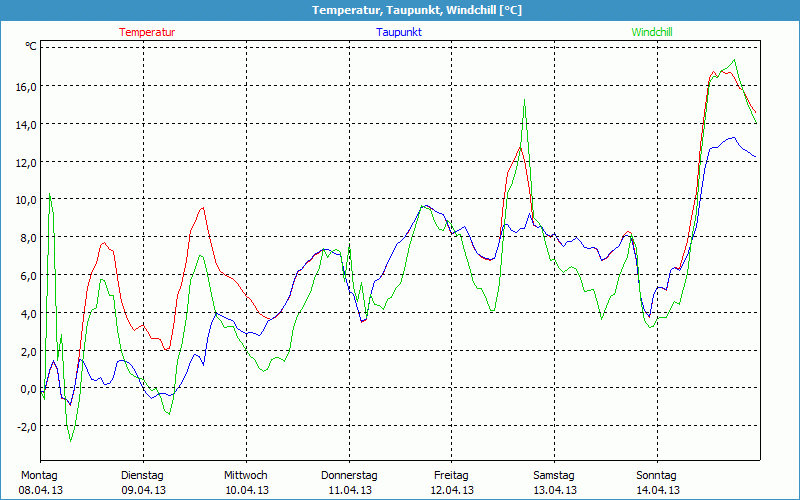The width and height of the screenshot is (800, 500).
Task: Click the '10.04.13' date label
Action: [x=246, y=490]
